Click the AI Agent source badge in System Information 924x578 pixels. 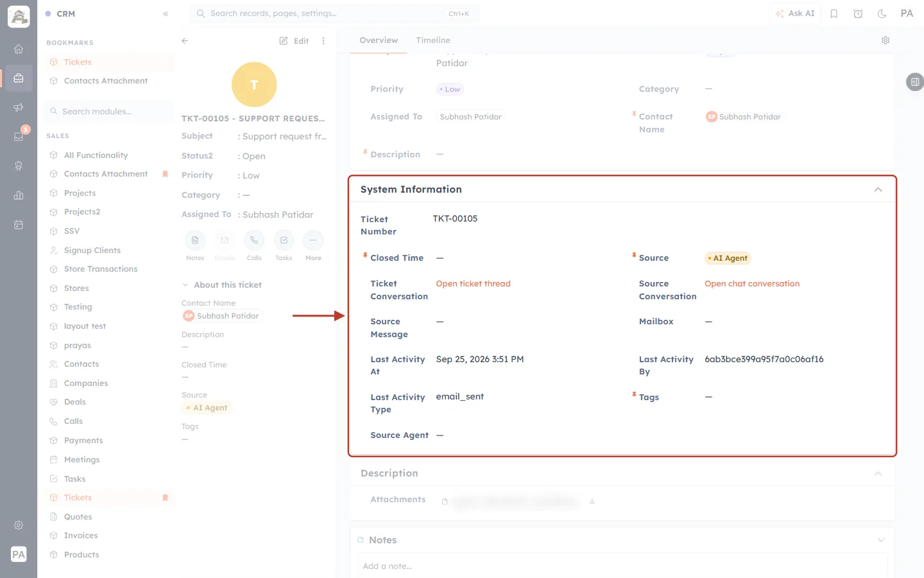pos(728,258)
